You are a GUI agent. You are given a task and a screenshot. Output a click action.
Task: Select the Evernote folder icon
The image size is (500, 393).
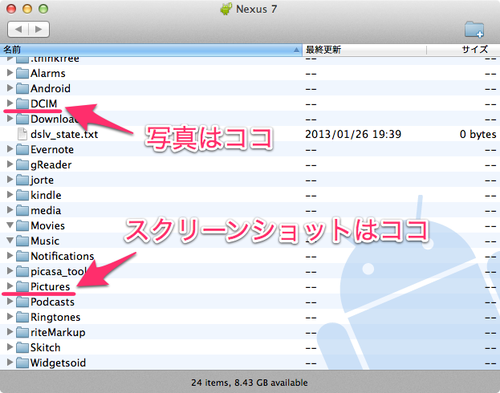pyautogui.click(x=22, y=150)
